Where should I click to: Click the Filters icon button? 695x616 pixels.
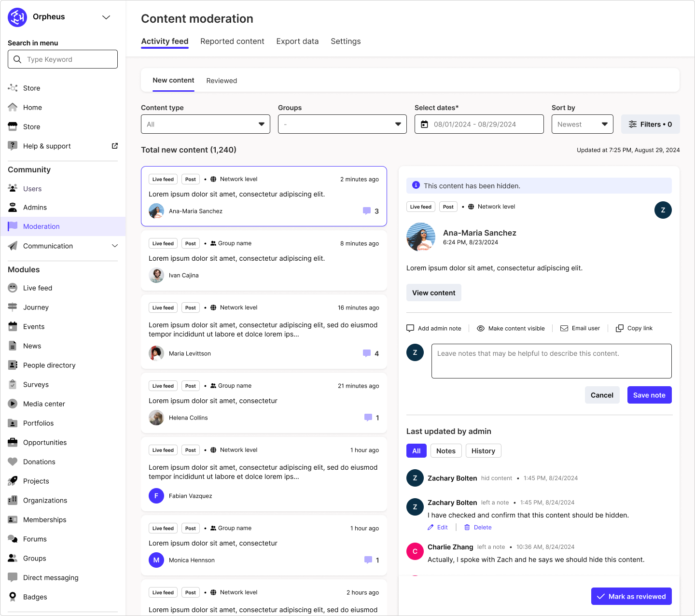coord(633,124)
